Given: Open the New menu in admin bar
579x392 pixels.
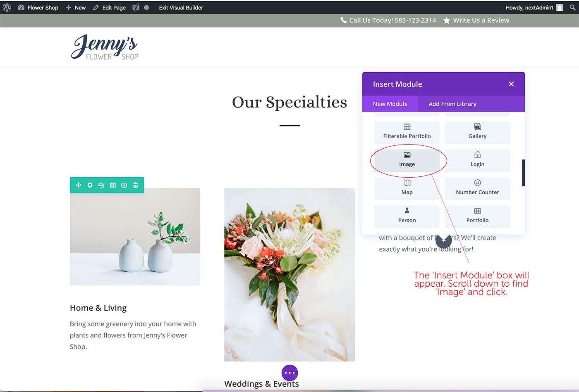Looking at the screenshot, I should (x=76, y=7).
